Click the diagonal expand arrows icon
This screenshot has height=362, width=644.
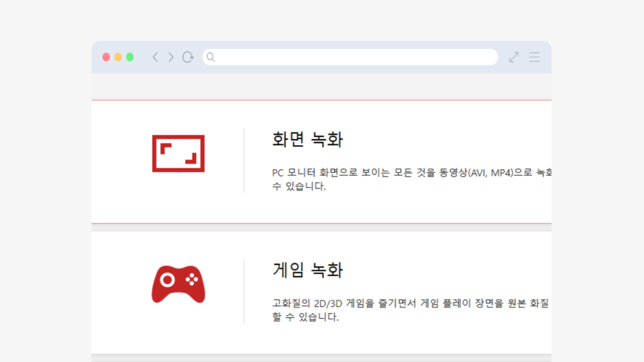pyautogui.click(x=513, y=57)
